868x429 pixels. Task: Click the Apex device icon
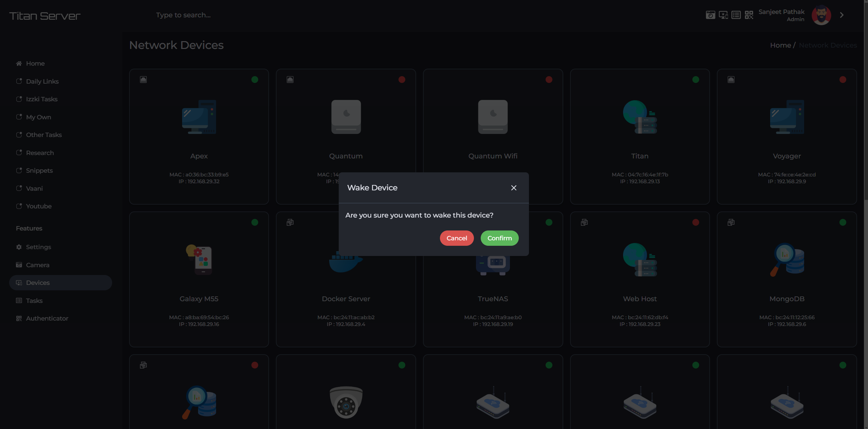(x=199, y=117)
